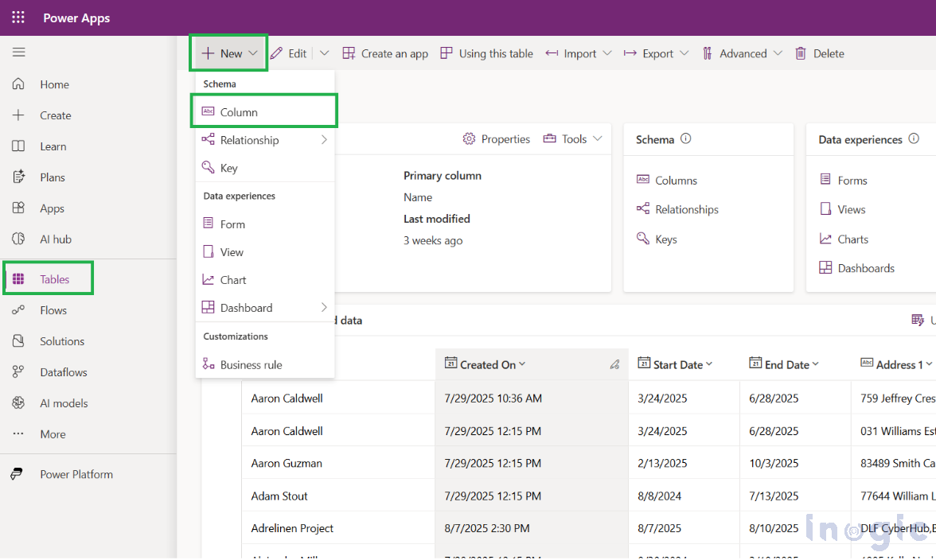
Task: Click the Create plus icon in sidebar
Action: [x=18, y=115]
